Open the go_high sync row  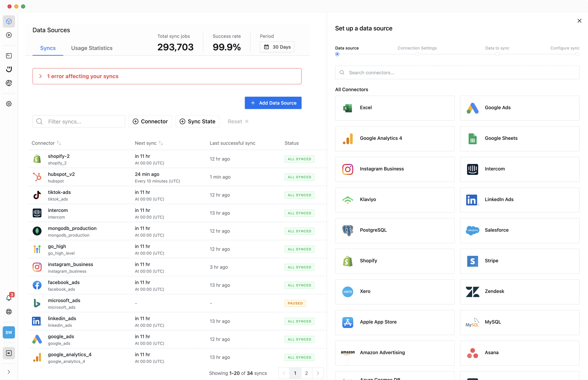click(178, 249)
